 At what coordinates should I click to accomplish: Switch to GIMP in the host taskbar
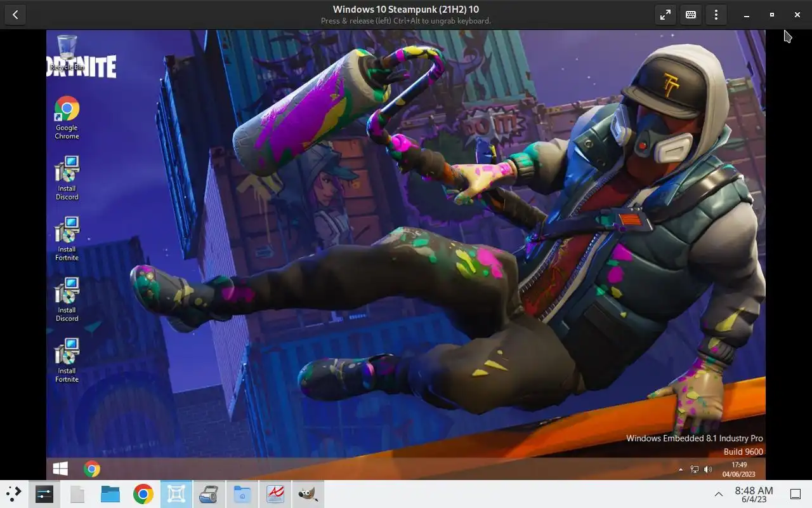click(x=308, y=494)
